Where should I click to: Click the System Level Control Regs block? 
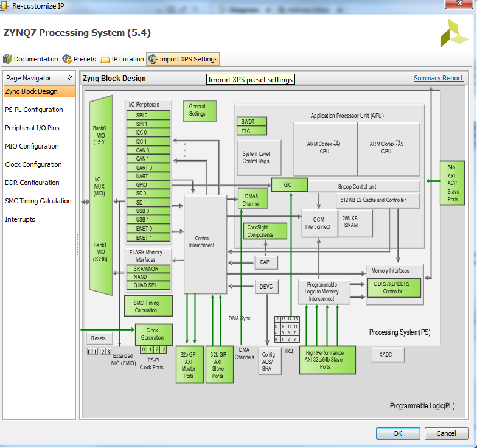[259, 157]
